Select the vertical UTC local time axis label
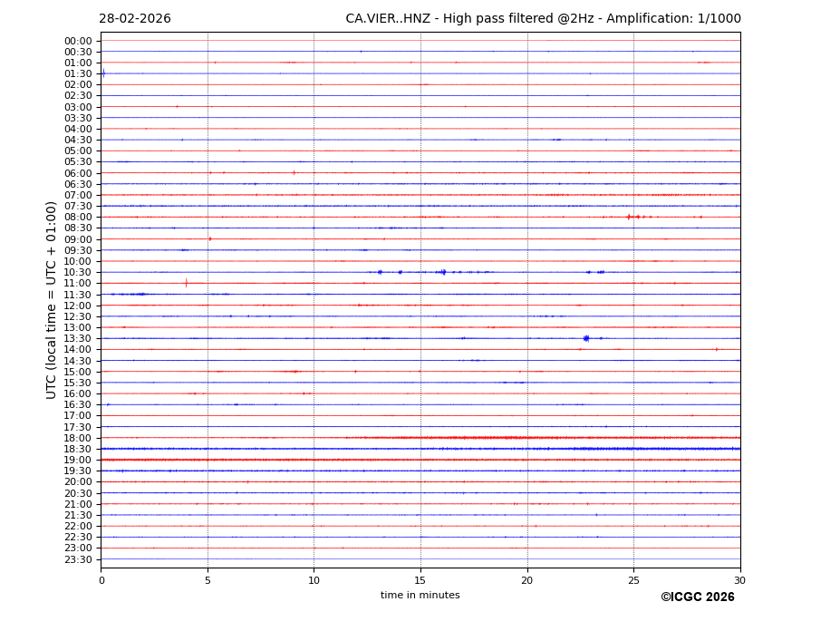Viewport: 840px width, 631px height. point(52,299)
